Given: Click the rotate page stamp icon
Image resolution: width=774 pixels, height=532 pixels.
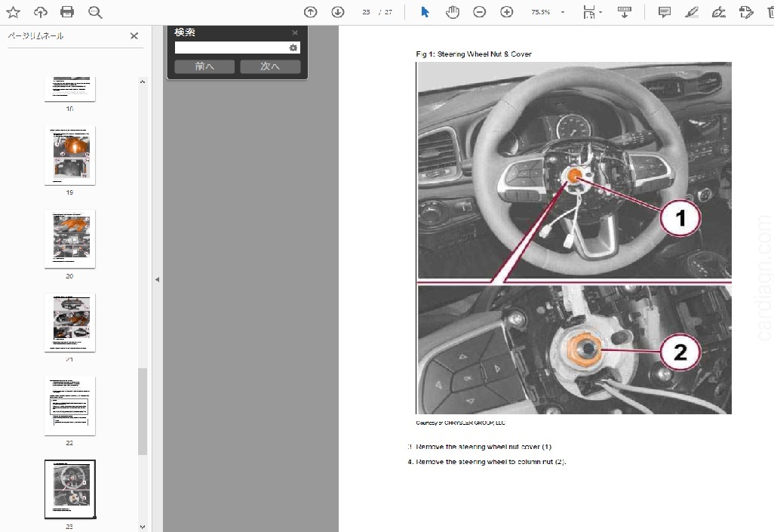Looking at the screenshot, I should pyautogui.click(x=746, y=12).
